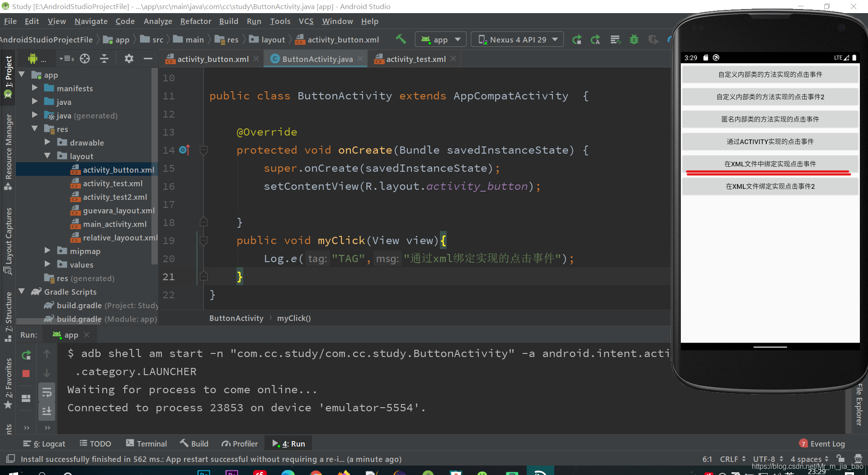Collapse the app module tree node

(x=22, y=74)
